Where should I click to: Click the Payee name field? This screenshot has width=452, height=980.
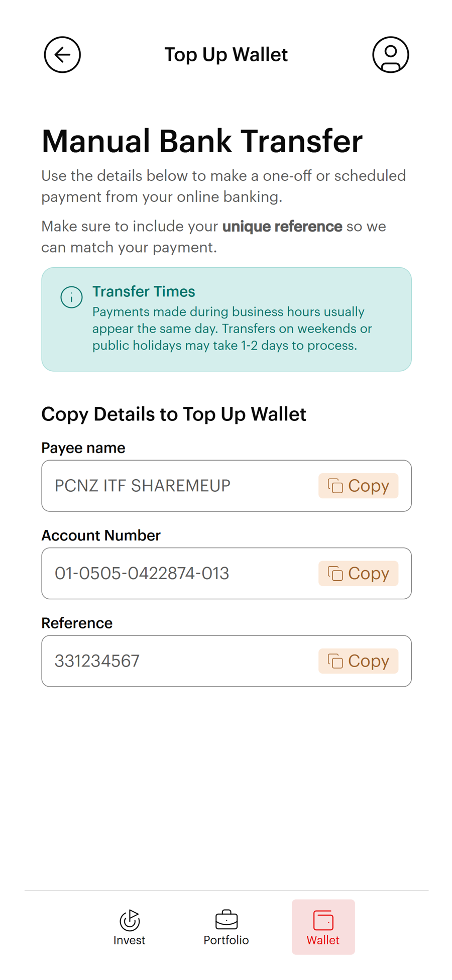(x=151, y=485)
